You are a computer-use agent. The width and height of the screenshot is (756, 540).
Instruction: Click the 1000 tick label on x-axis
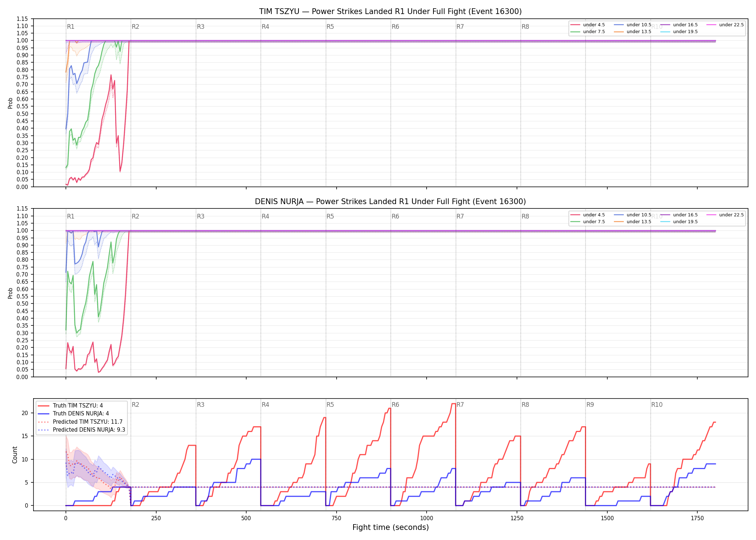tap(427, 518)
